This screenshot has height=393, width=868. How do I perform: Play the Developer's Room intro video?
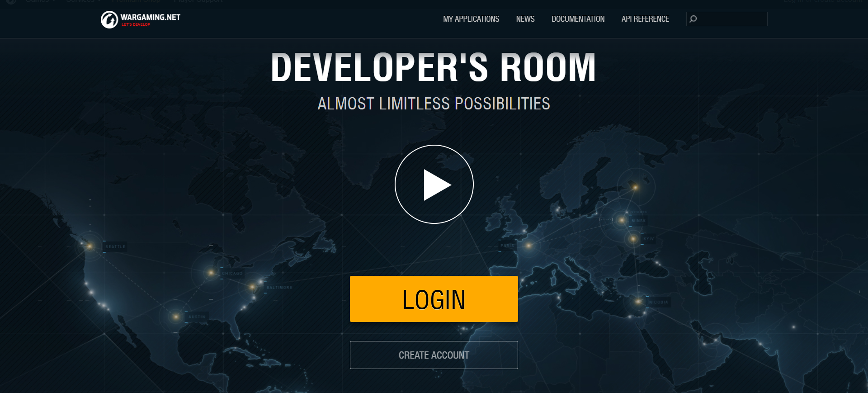[434, 184]
